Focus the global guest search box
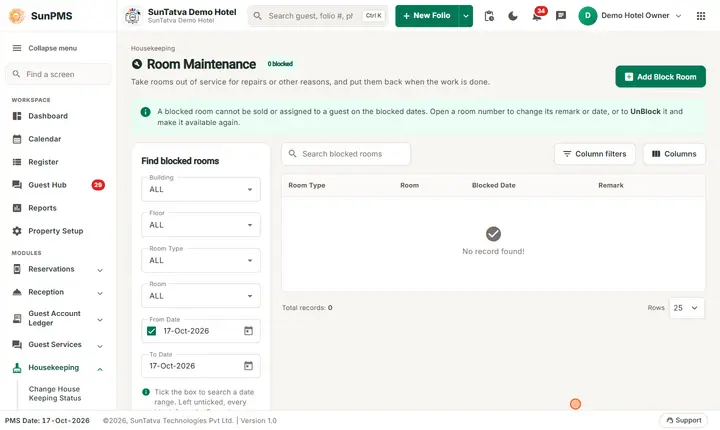720x430 pixels. 318,16
